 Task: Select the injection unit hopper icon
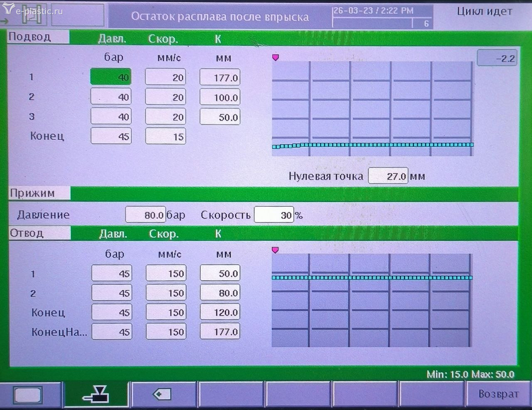pos(96,394)
